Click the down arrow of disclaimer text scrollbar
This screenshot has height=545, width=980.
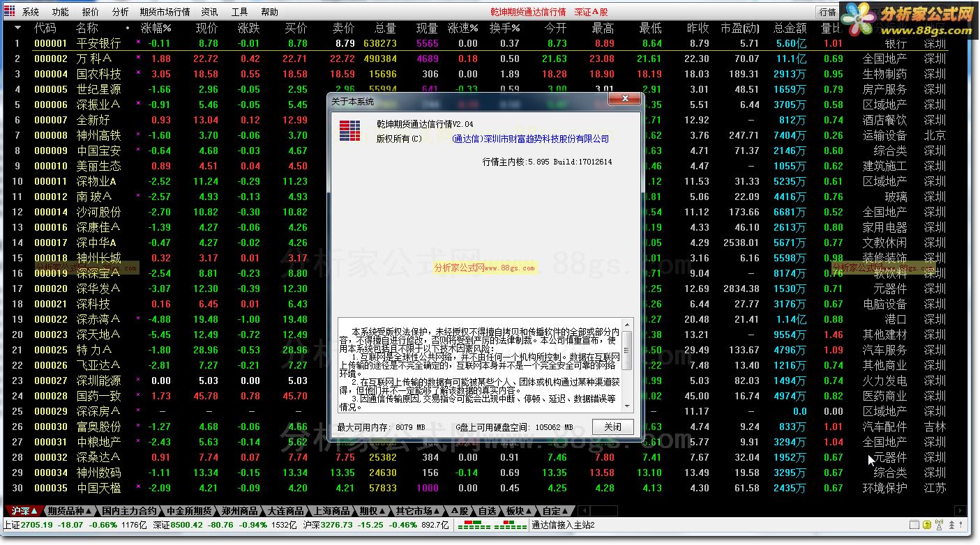[626, 406]
